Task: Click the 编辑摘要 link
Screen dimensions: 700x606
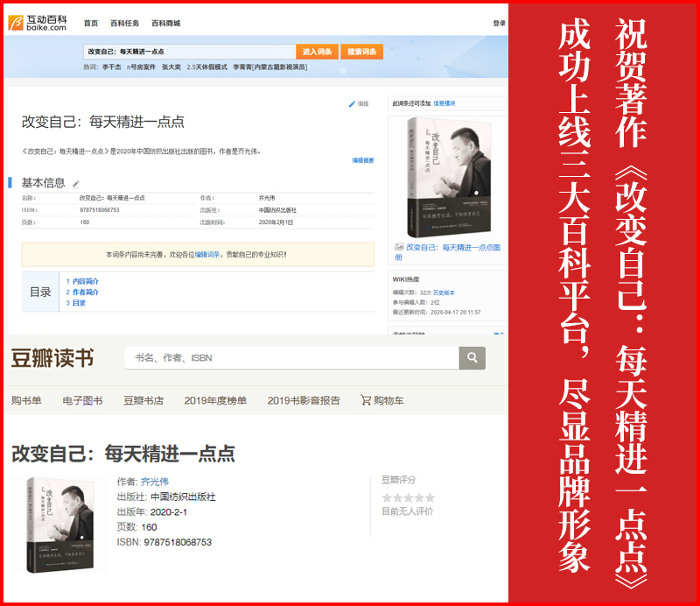Action: click(x=363, y=160)
